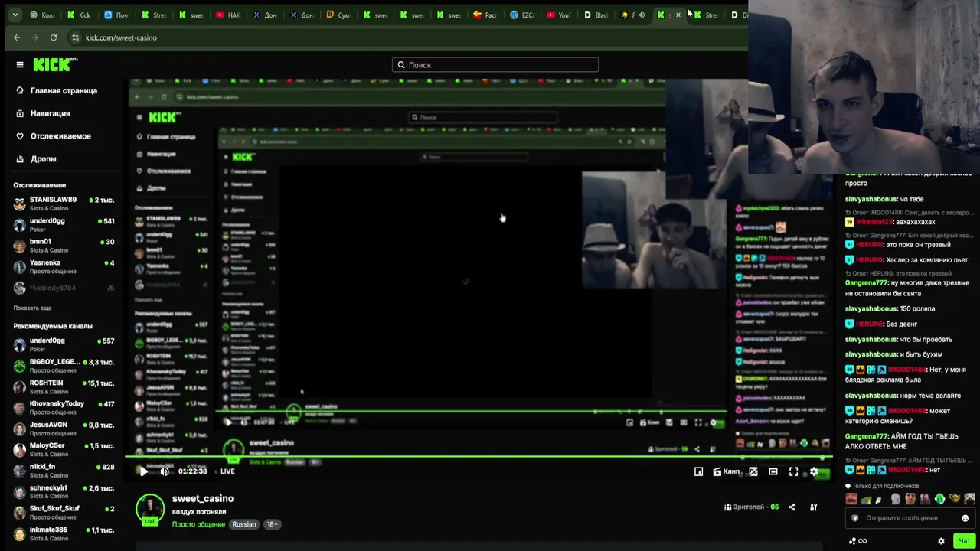Click the Russian language tag
The height and width of the screenshot is (551, 980).
244,524
